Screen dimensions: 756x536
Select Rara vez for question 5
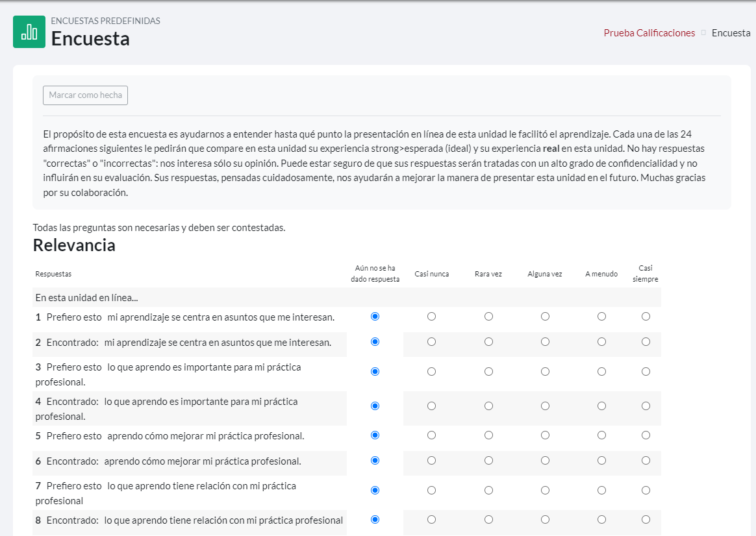[x=488, y=435]
